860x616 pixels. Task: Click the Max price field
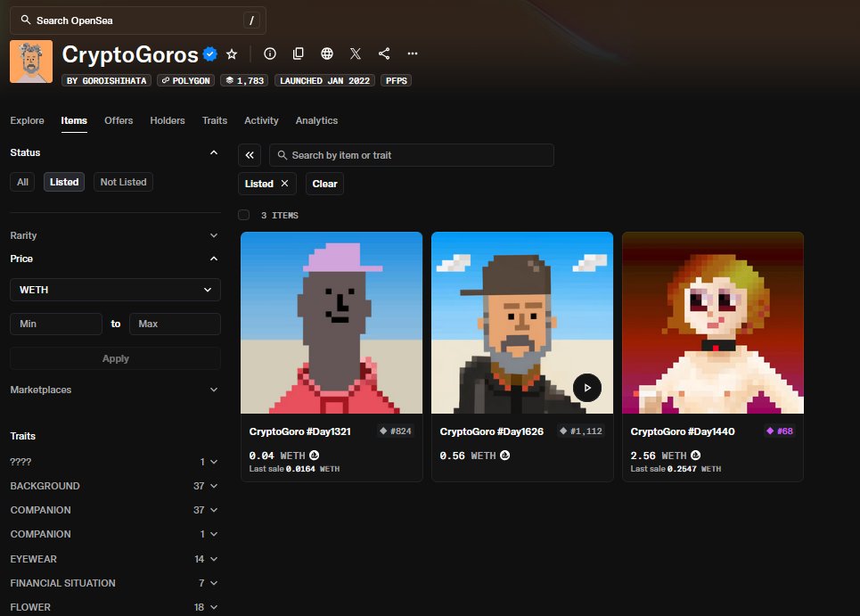pos(175,324)
